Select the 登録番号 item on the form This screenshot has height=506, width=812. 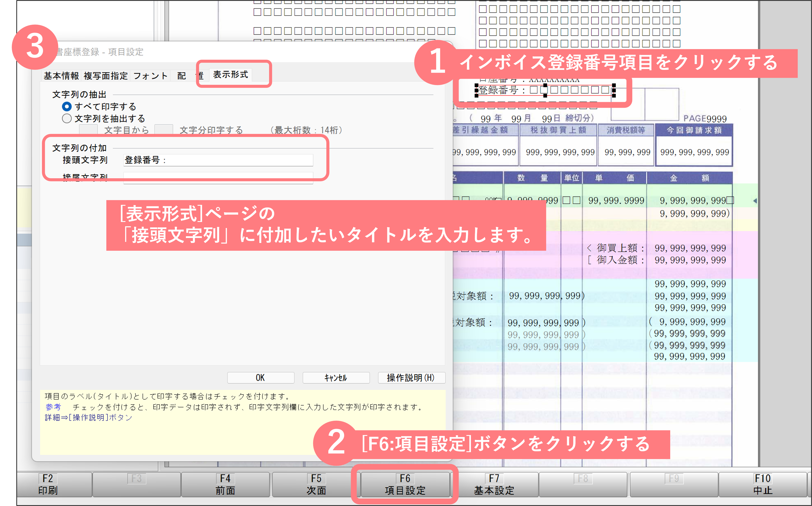[545, 90]
